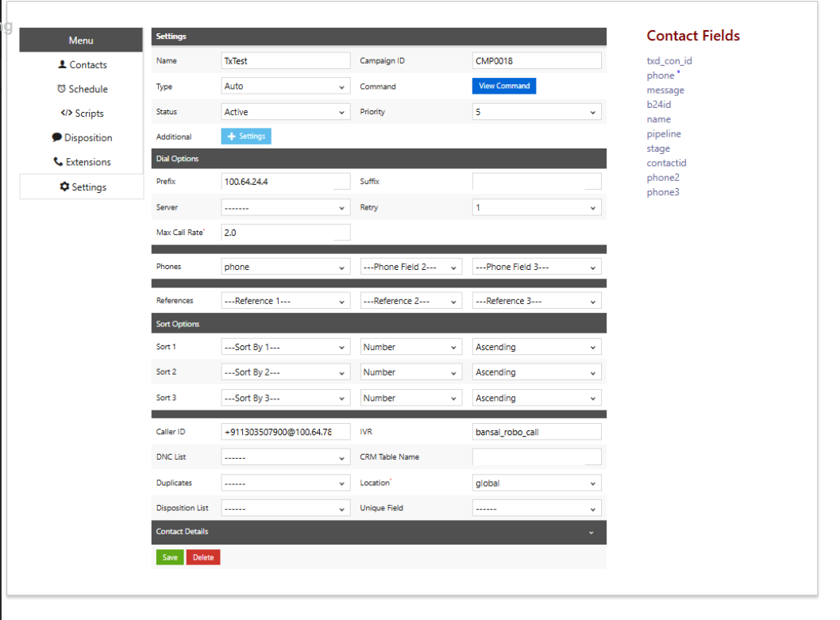Click into the Caller ID input field
The image size is (840, 620).
pyautogui.click(x=285, y=432)
